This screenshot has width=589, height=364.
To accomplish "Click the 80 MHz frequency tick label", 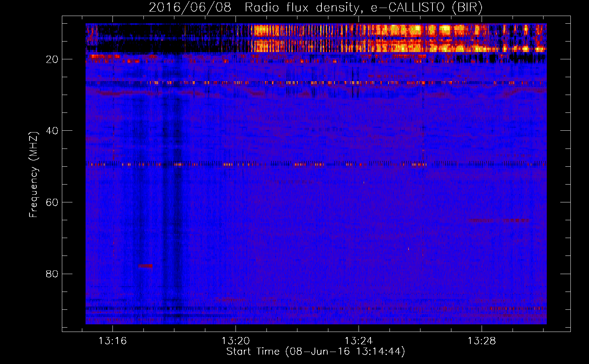I will point(52,274).
